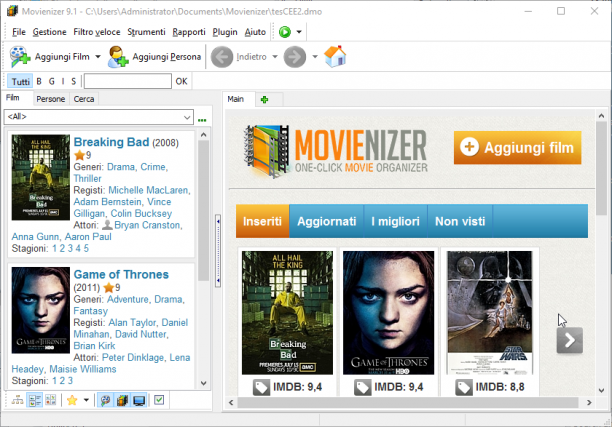Click the OK filter button
The height and width of the screenshot is (427, 612).
pos(181,81)
